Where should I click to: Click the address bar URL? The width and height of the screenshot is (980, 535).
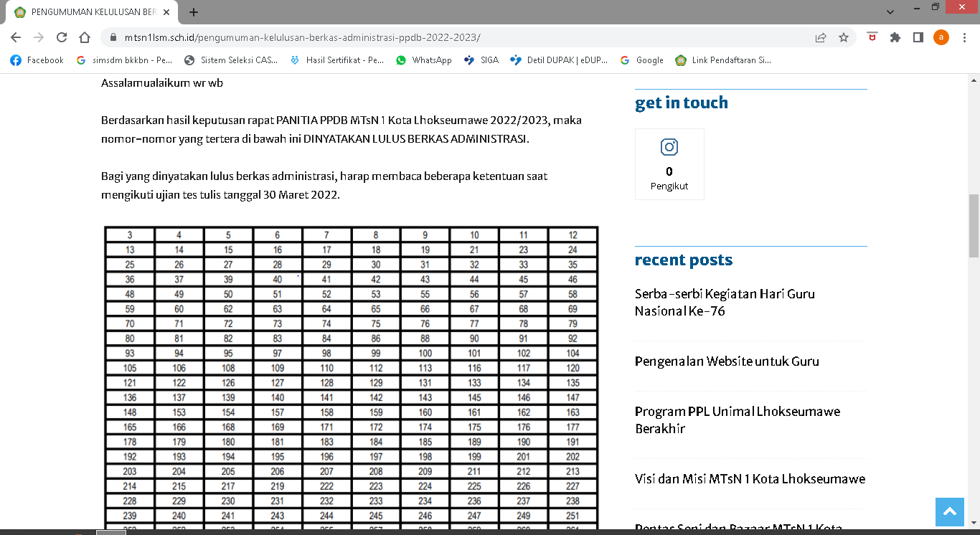pyautogui.click(x=302, y=37)
